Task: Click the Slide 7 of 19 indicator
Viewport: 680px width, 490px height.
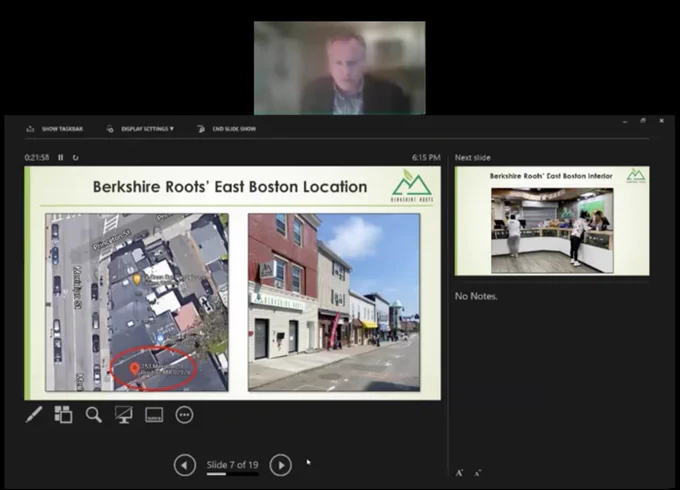Action: (232, 465)
